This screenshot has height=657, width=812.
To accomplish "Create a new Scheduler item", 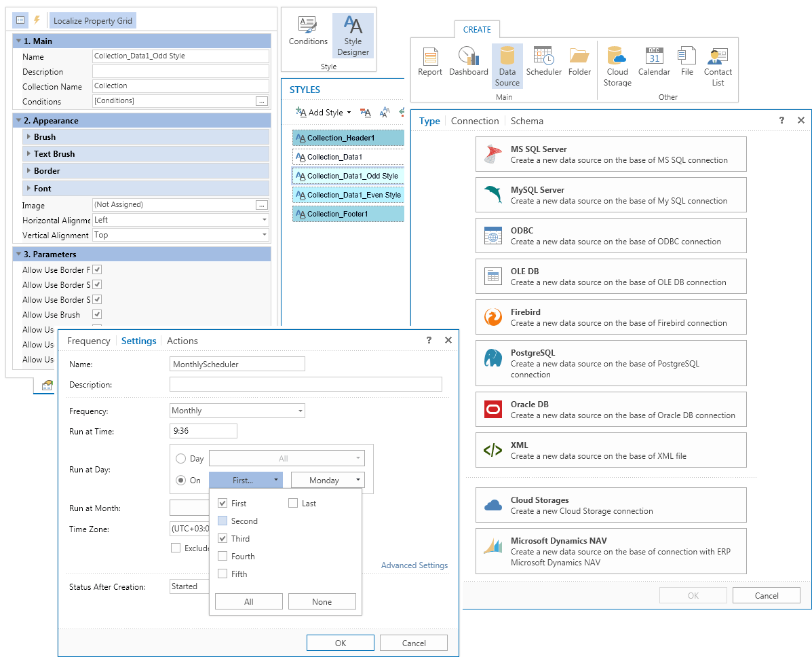I will click(544, 62).
